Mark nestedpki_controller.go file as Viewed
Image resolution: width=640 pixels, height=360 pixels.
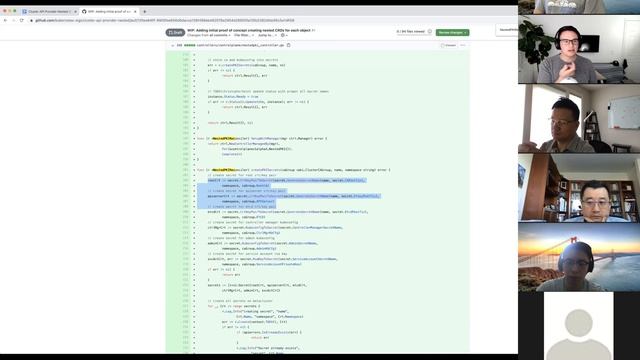[448, 45]
